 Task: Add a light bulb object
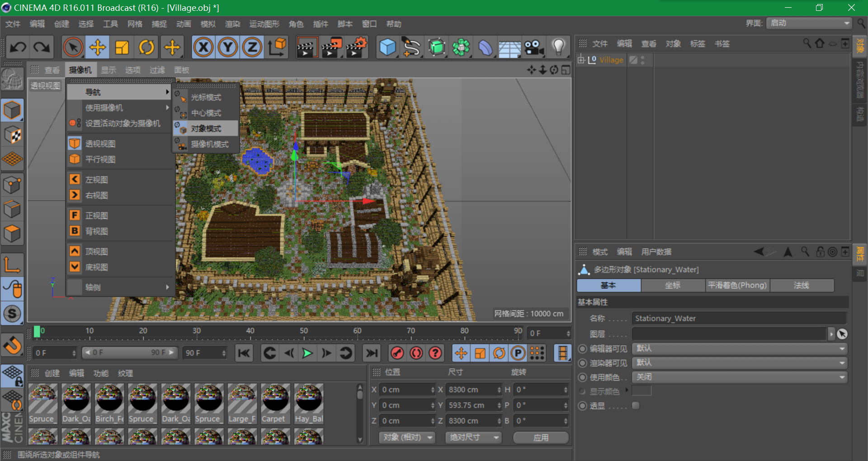coord(559,47)
